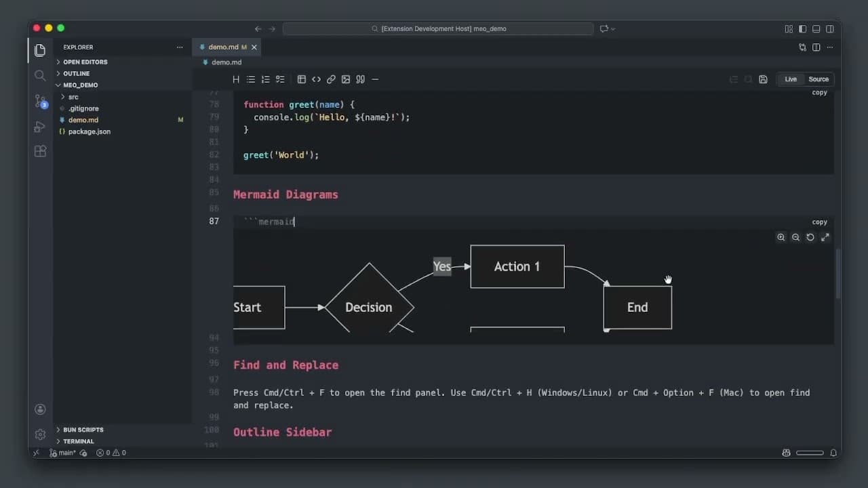This screenshot has width=868, height=488.
Task: Select package.json in the file explorer
Action: (89, 131)
